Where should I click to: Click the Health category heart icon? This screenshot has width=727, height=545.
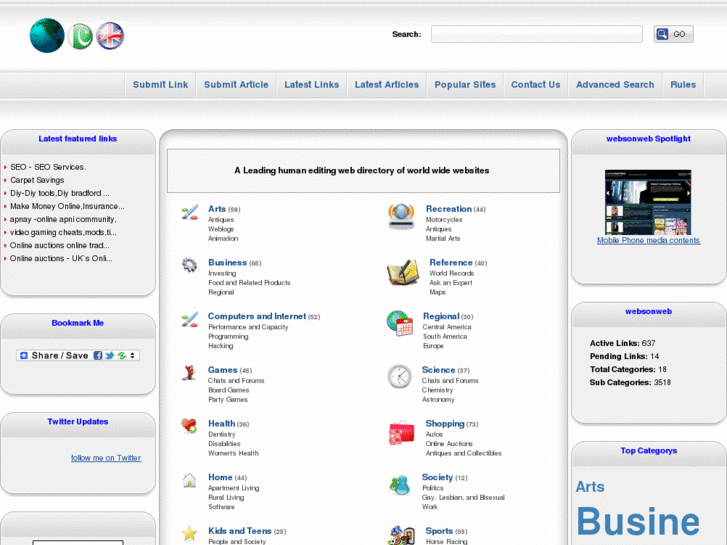(x=189, y=425)
